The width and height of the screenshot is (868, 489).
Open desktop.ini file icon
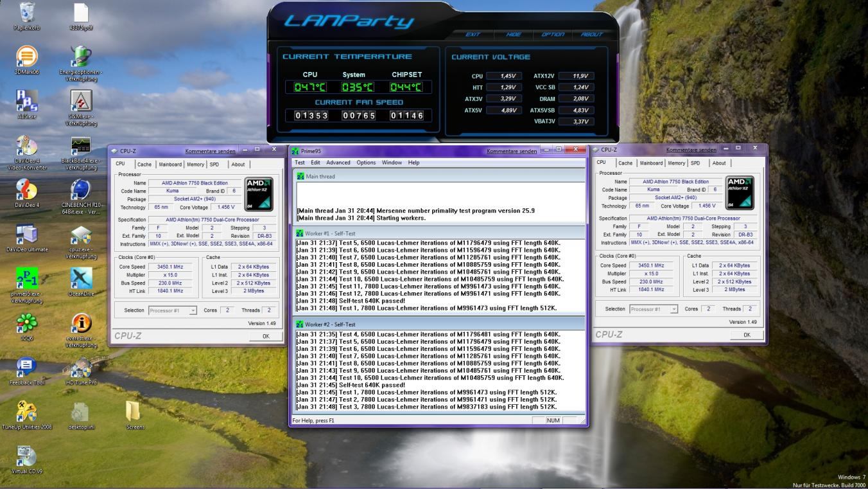pos(81,411)
